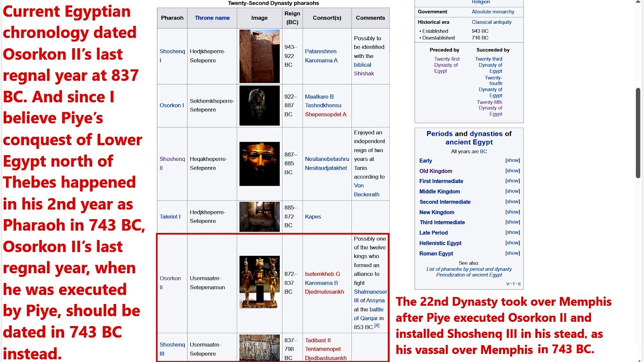Follow the Isetemkheb G red link
Viewport: 644px width, 362px height.
pyautogui.click(x=322, y=274)
